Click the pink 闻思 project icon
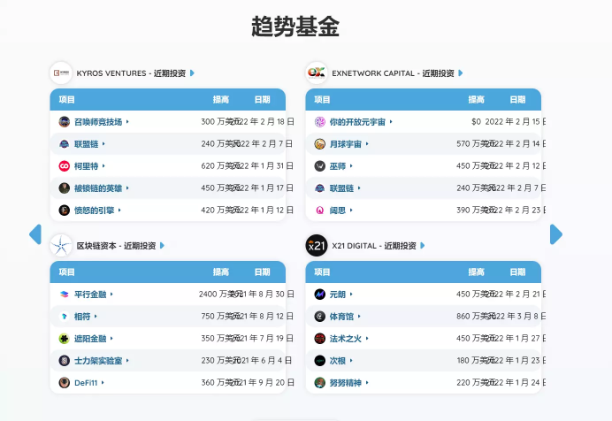Viewport: 612px width, 421px height. pos(320,210)
